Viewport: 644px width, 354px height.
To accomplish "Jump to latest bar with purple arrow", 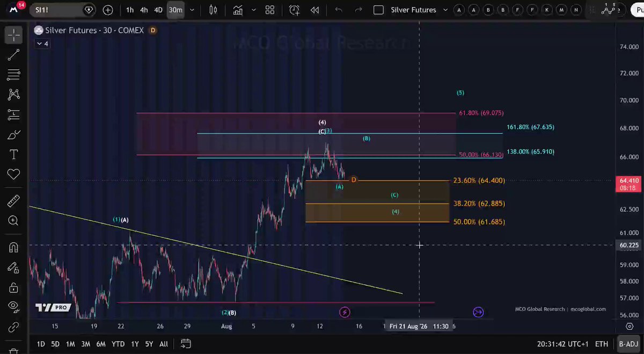I will (478, 312).
